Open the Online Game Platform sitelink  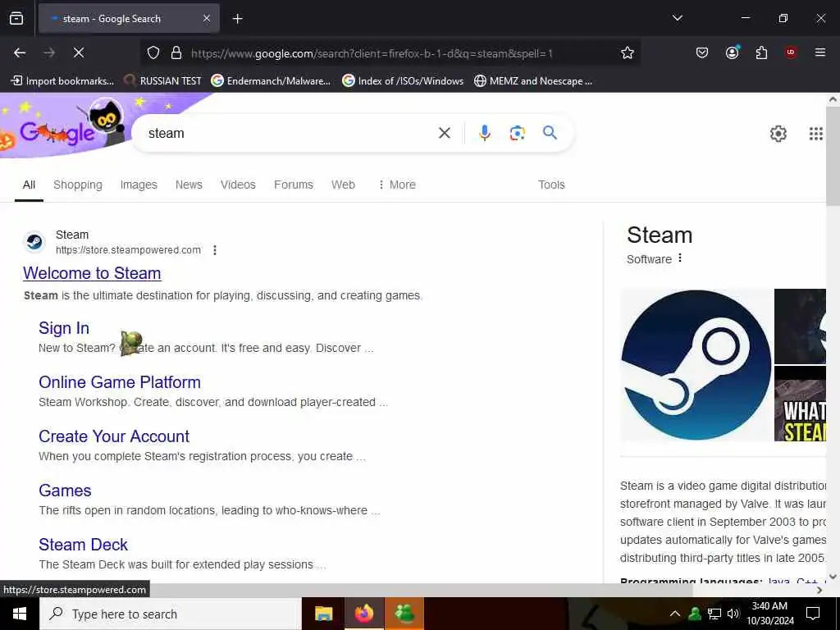[120, 382]
